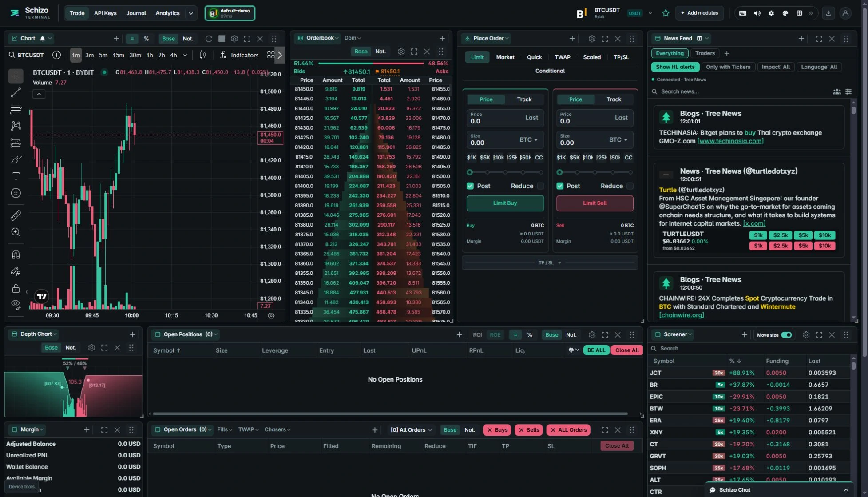The height and width of the screenshot is (497, 868).
Task: Open the Language: All filter dropdown
Action: coord(819,67)
